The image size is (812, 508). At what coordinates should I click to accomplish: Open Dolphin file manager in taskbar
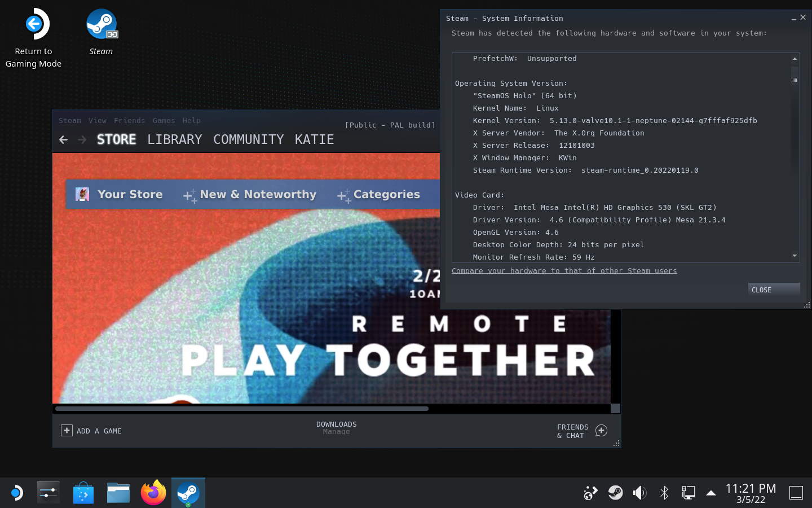pos(118,493)
